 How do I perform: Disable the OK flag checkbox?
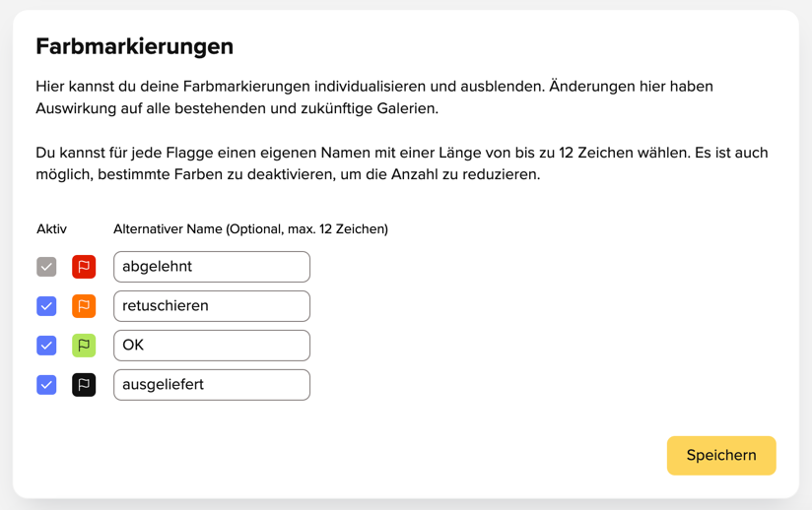click(x=46, y=346)
